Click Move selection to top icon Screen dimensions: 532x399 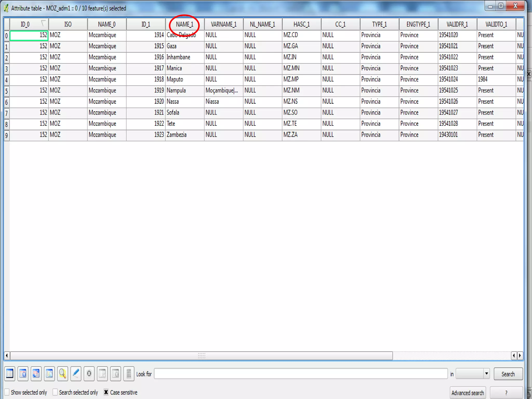point(23,374)
